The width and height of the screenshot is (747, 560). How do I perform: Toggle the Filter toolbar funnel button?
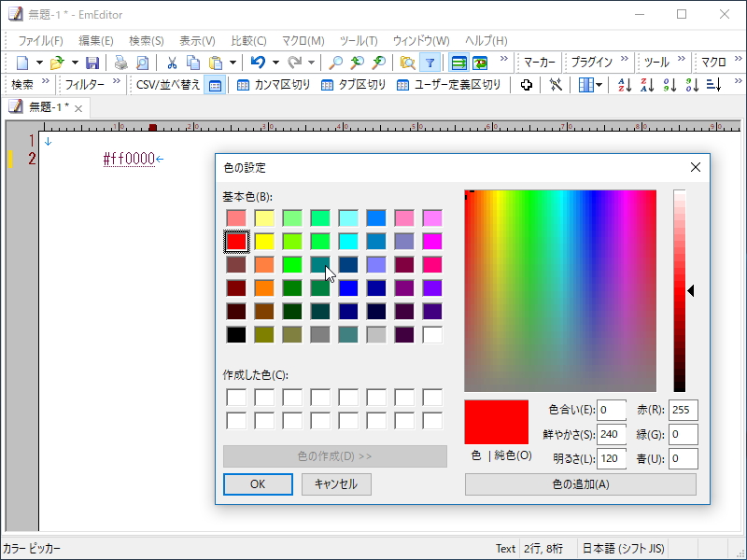coord(430,63)
